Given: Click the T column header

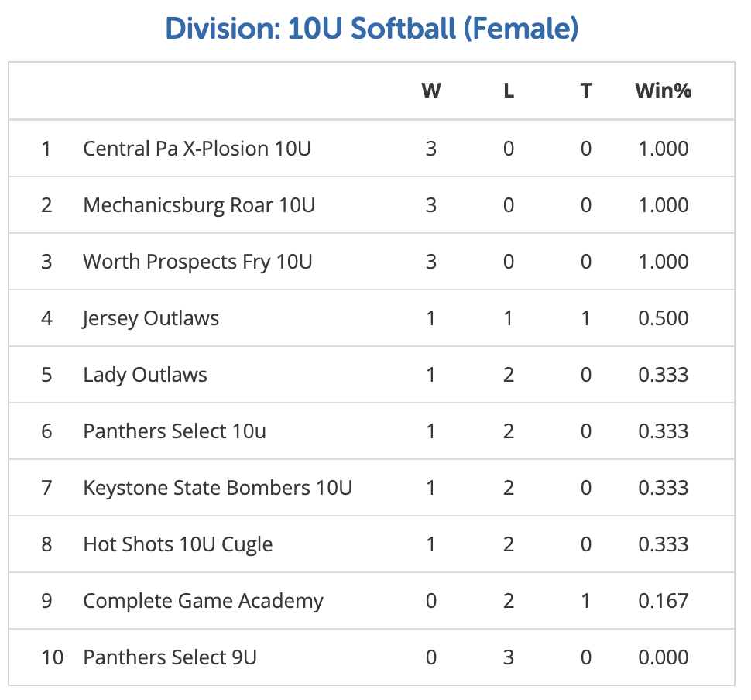Looking at the screenshot, I should (x=586, y=91).
